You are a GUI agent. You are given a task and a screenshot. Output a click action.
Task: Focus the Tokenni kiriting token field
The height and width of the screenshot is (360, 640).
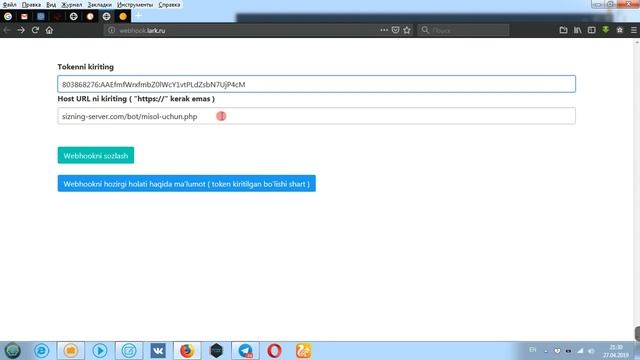316,84
